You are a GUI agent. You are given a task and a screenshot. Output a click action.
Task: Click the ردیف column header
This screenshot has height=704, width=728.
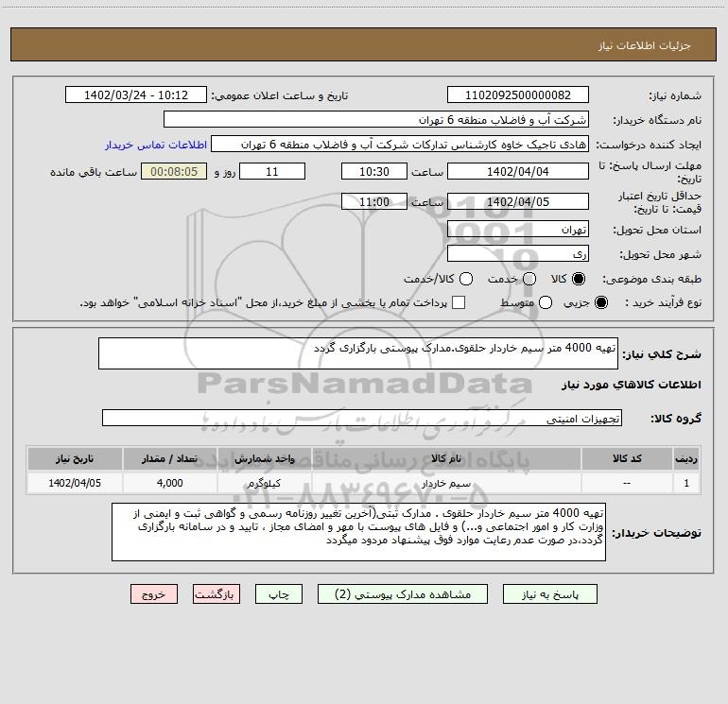[x=686, y=459]
